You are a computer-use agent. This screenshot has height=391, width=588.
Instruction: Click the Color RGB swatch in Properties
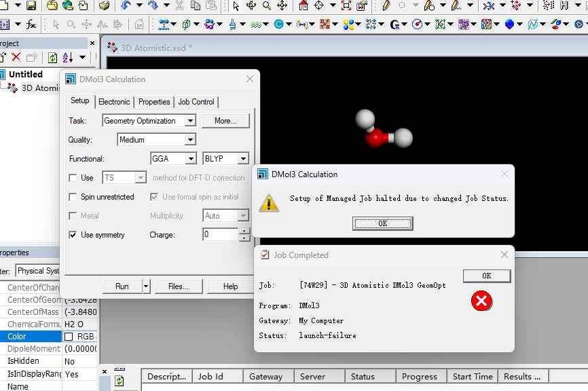[x=69, y=337]
